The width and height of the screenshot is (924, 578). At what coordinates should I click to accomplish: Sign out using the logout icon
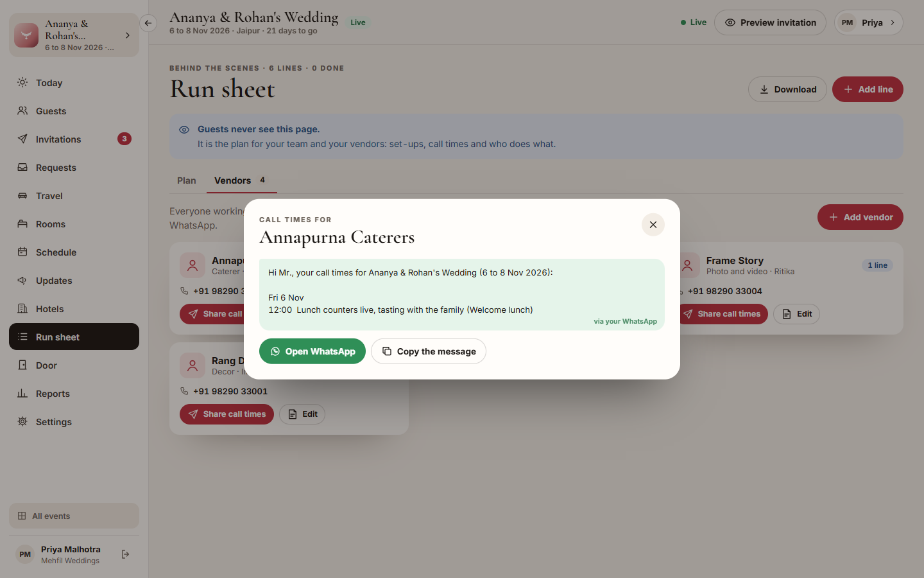pos(126,554)
